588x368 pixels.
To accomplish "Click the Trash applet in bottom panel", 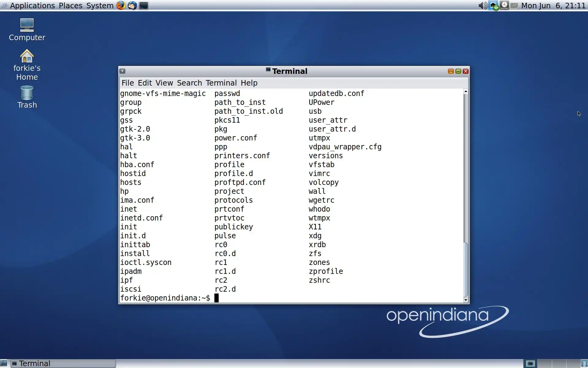I will (584, 364).
